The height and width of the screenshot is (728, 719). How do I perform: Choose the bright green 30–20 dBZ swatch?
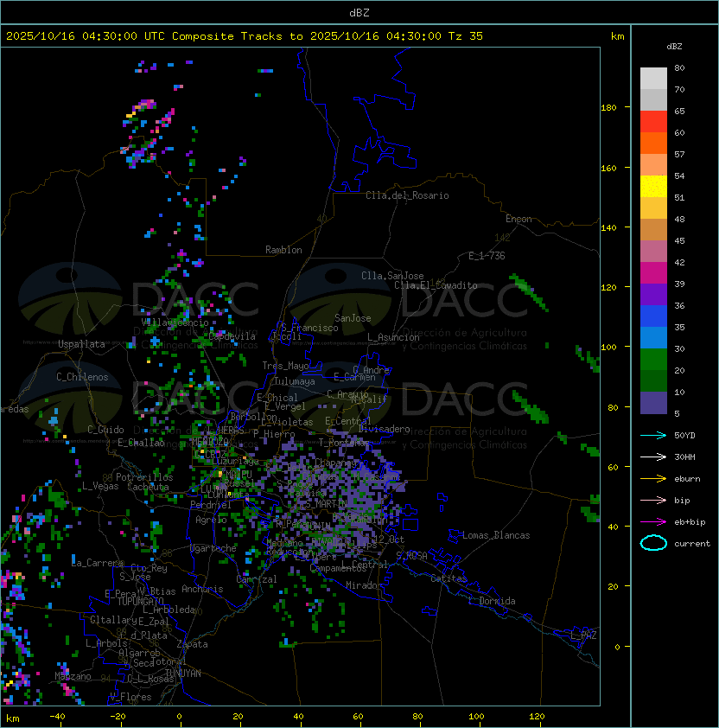coord(653,359)
